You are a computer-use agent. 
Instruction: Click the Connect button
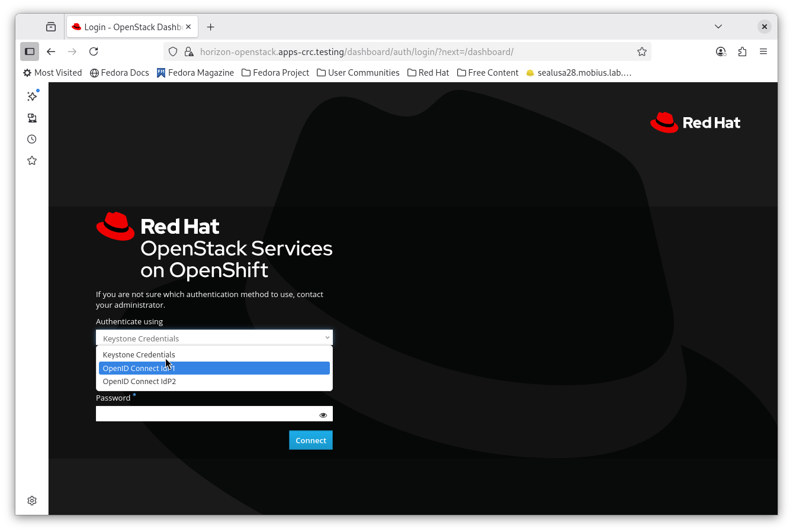(311, 440)
